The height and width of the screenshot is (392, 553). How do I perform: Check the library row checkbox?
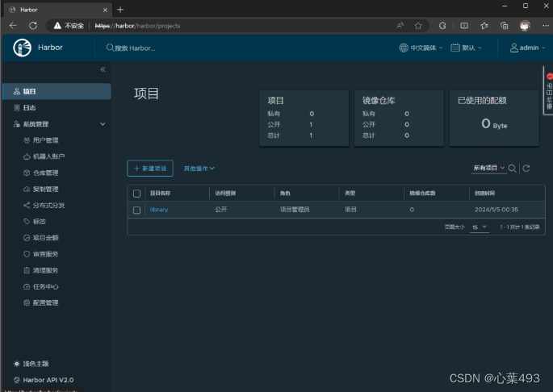click(137, 210)
